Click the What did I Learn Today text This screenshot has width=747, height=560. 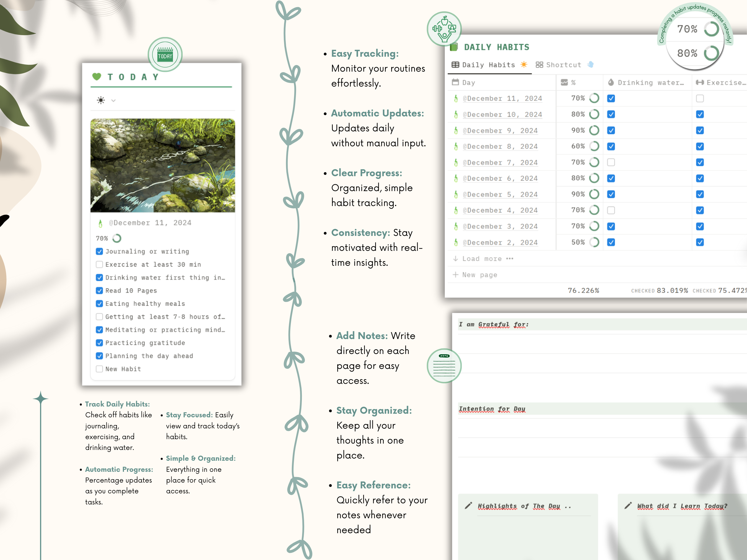pos(682,506)
